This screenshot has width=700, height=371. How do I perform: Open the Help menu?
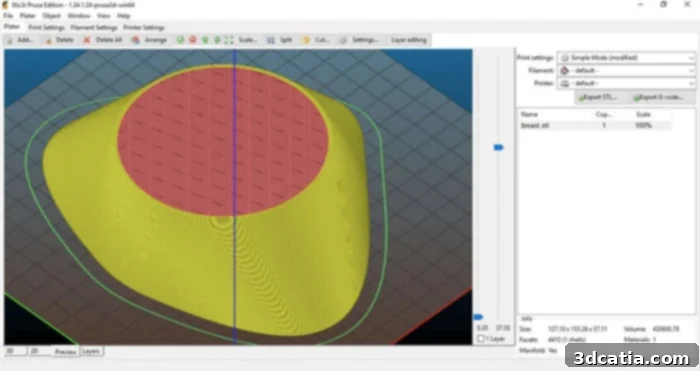point(124,16)
